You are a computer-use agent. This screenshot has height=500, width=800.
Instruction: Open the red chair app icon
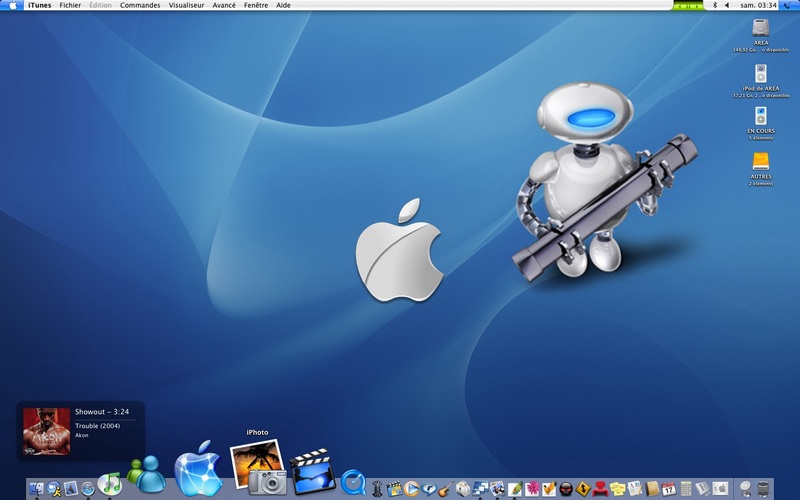(x=600, y=489)
